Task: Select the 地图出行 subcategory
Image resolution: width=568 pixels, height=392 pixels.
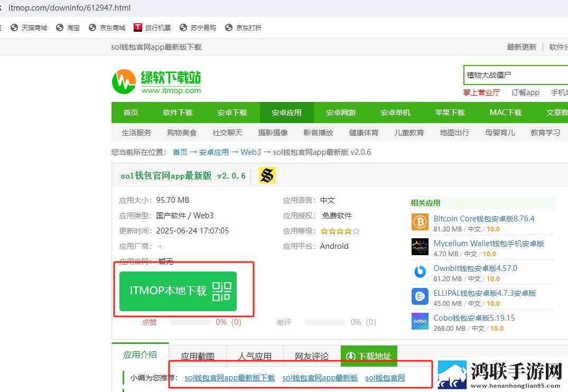Action: tap(454, 133)
